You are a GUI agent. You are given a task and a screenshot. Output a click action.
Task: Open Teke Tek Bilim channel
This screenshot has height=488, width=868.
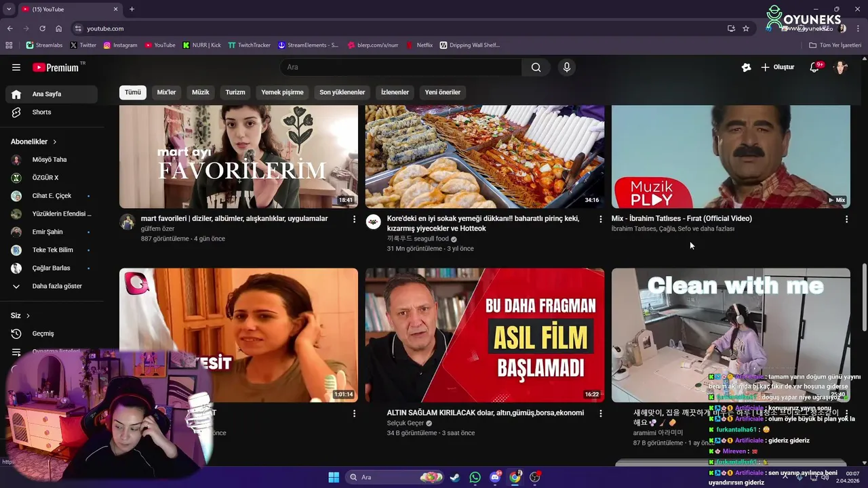(x=52, y=250)
